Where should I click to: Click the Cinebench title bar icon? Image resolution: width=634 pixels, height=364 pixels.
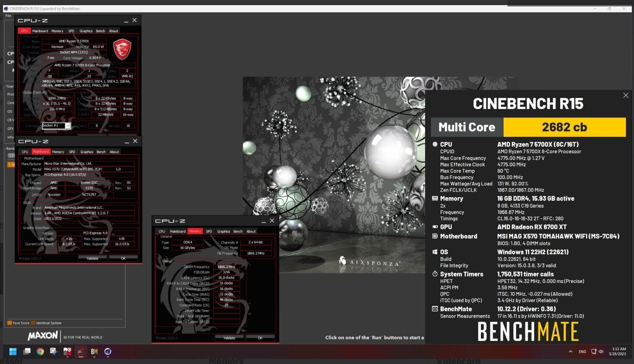[6, 9]
